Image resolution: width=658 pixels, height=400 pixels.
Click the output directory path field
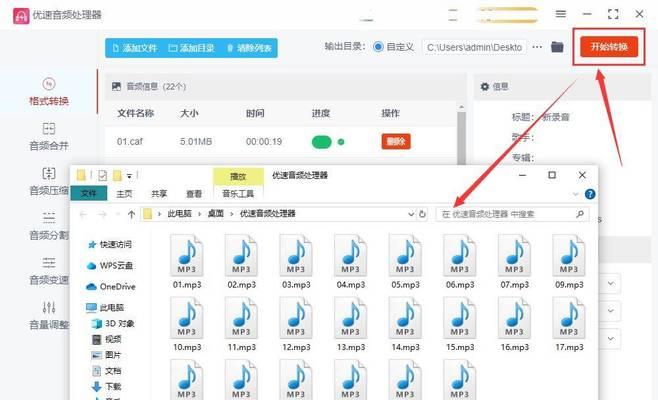pyautogui.click(x=474, y=47)
